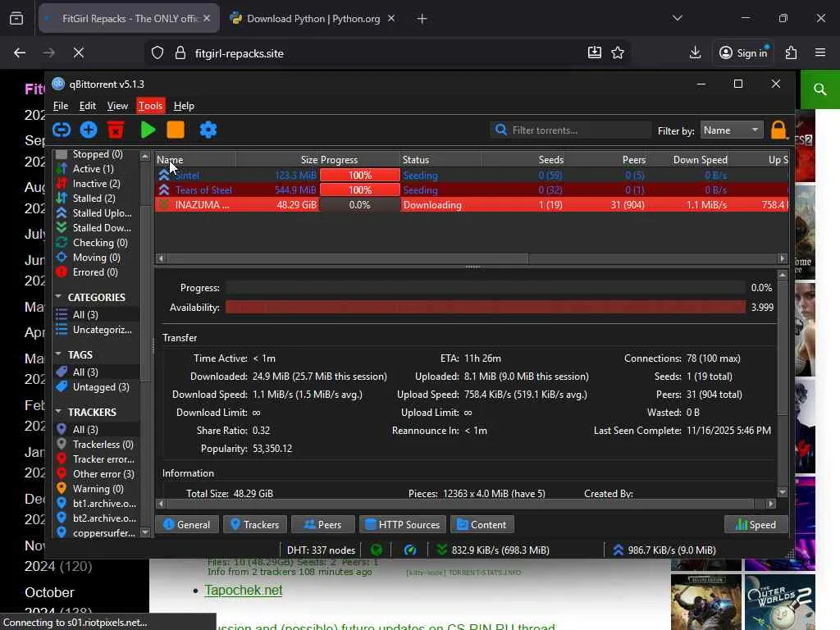Click the global upload speed status entry
The width and height of the screenshot is (840, 630).
(664, 550)
